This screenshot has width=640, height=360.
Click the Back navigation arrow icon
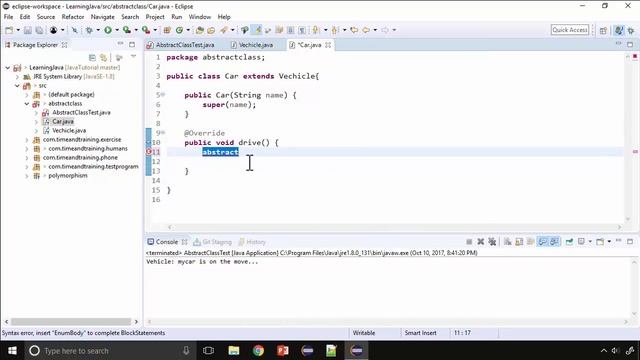[366, 30]
